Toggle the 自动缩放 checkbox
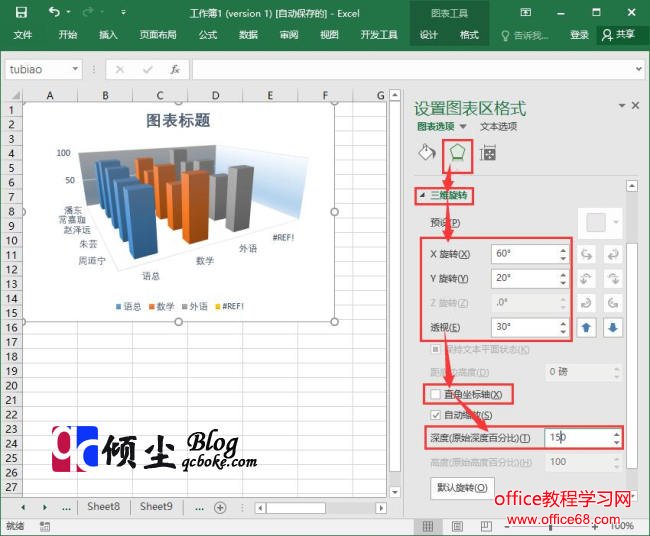Image resolution: width=650 pixels, height=536 pixels. (435, 415)
